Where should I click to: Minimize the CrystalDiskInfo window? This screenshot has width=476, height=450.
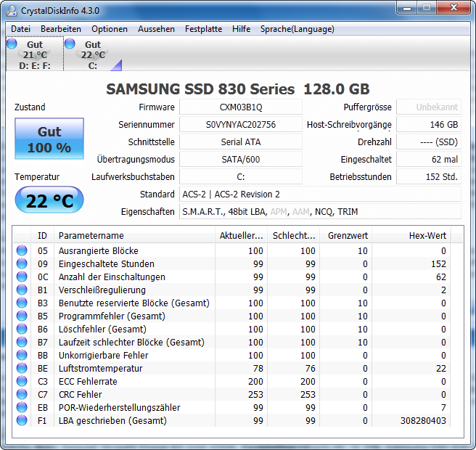pos(407,7)
